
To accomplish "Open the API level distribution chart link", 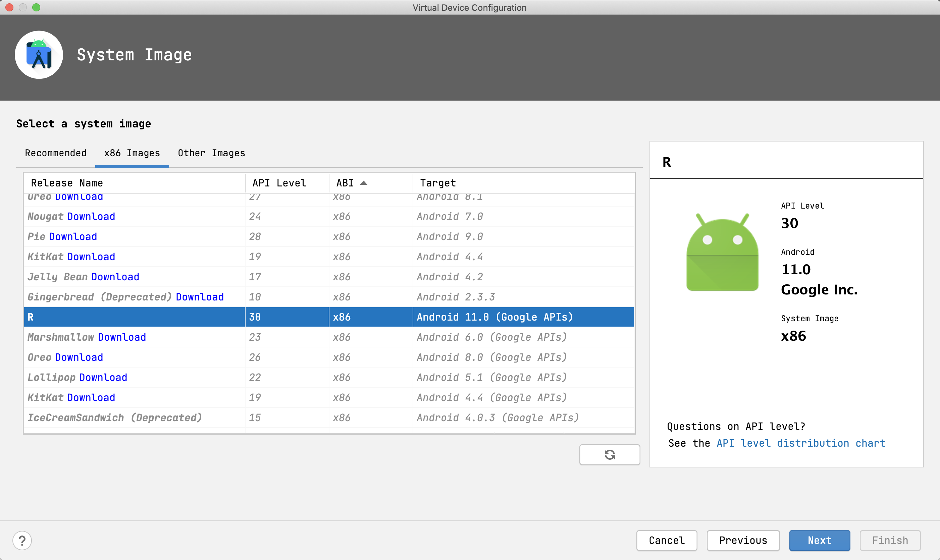I will click(x=801, y=443).
